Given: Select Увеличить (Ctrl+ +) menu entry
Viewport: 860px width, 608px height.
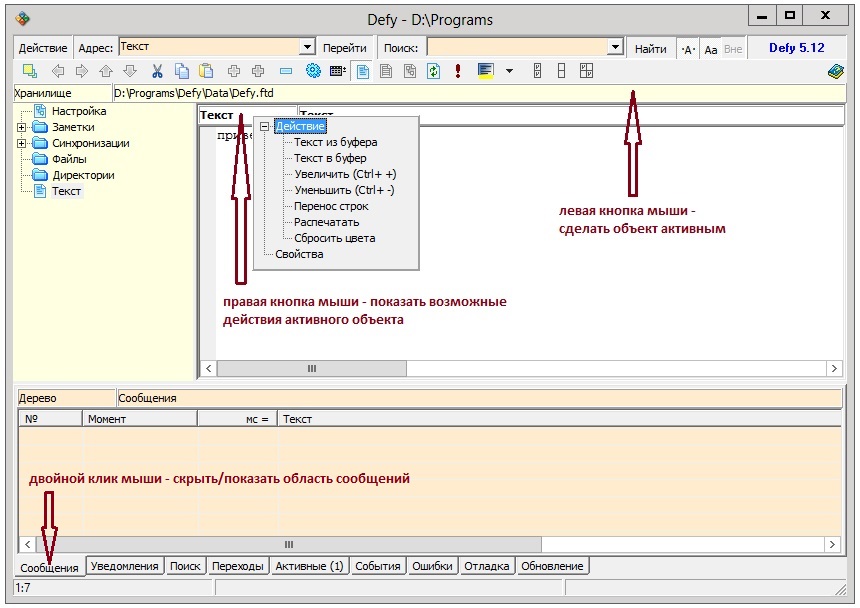Looking at the screenshot, I should (345, 174).
